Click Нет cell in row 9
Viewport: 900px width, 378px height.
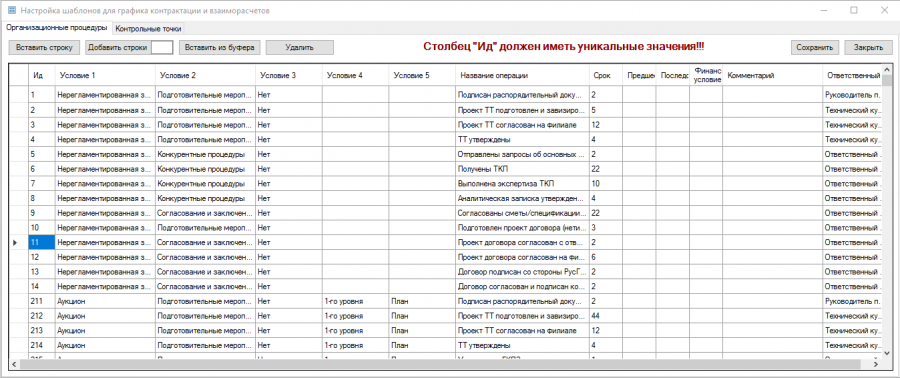point(289,213)
